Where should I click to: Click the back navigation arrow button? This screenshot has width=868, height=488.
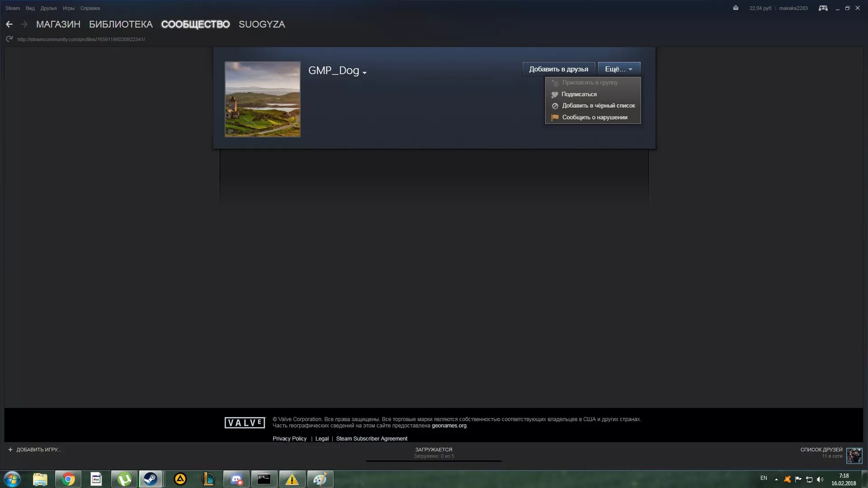9,24
